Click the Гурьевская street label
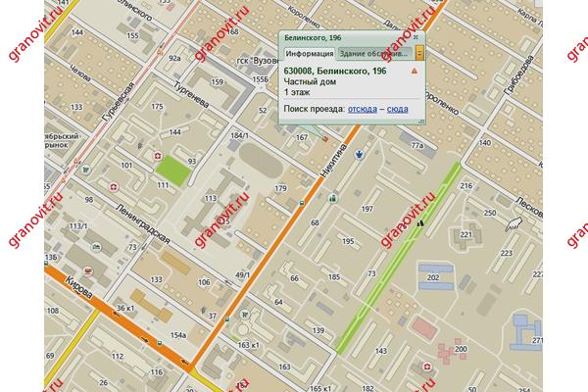Image resolution: width=588 pixels, height=392 pixels. click(118, 101)
